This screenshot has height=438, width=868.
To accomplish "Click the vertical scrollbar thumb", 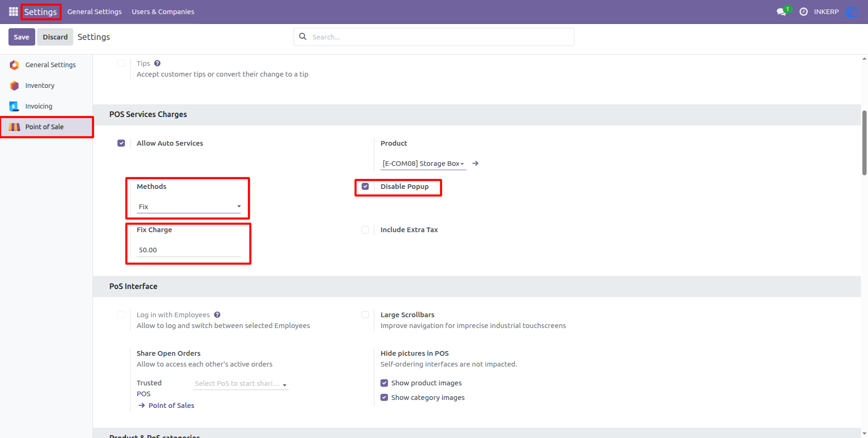I will pos(864,142).
